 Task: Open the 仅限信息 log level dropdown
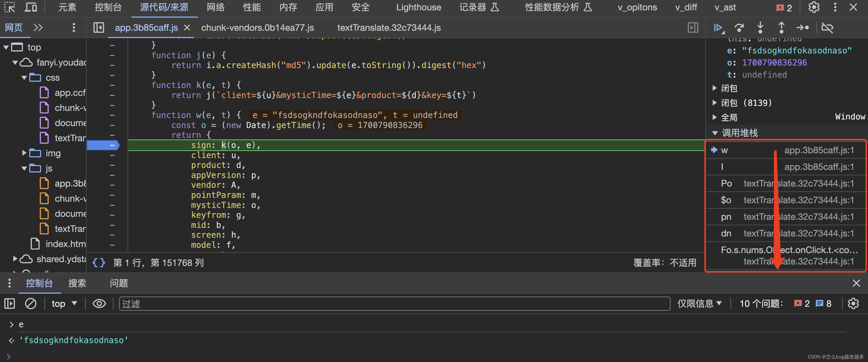point(700,304)
